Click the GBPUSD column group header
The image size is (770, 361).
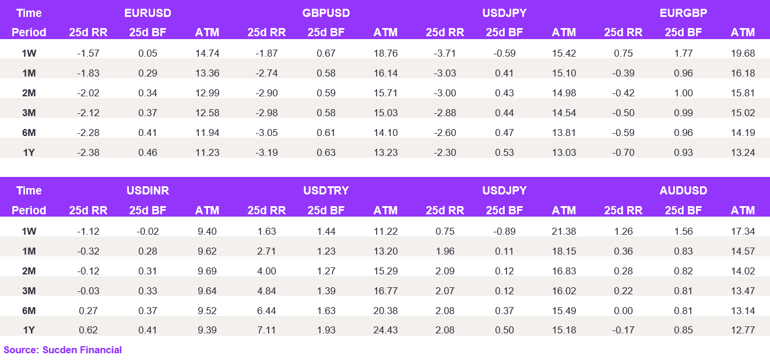(326, 13)
